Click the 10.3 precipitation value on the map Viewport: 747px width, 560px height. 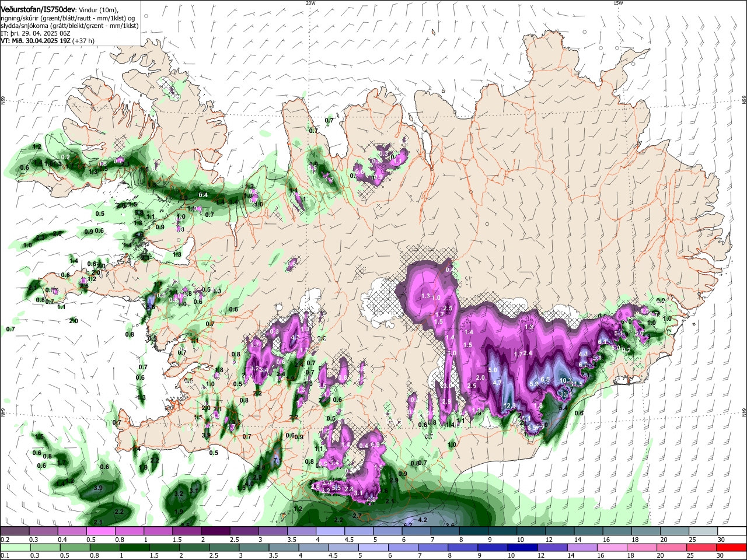565,380
